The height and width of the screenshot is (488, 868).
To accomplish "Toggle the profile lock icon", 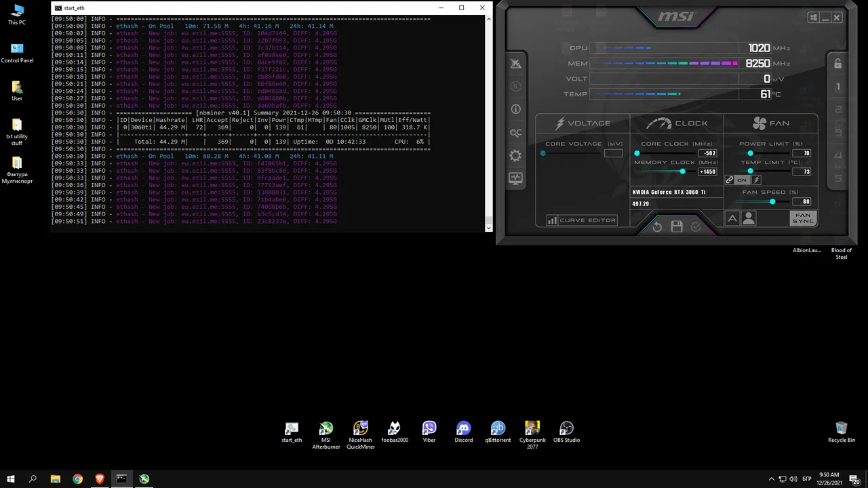I will pyautogui.click(x=837, y=64).
